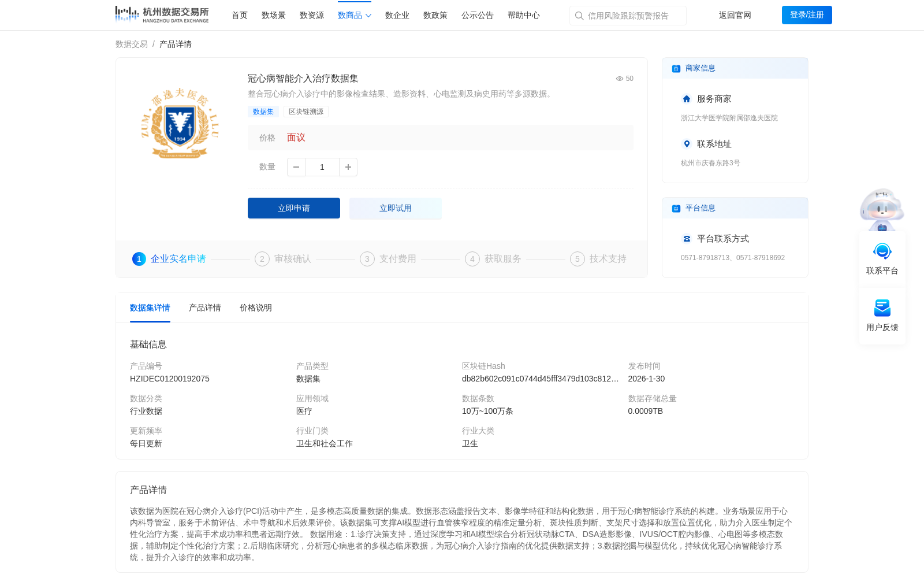Select the 产品详情 tab
This screenshot has height=578, width=924.
pyautogui.click(x=205, y=308)
